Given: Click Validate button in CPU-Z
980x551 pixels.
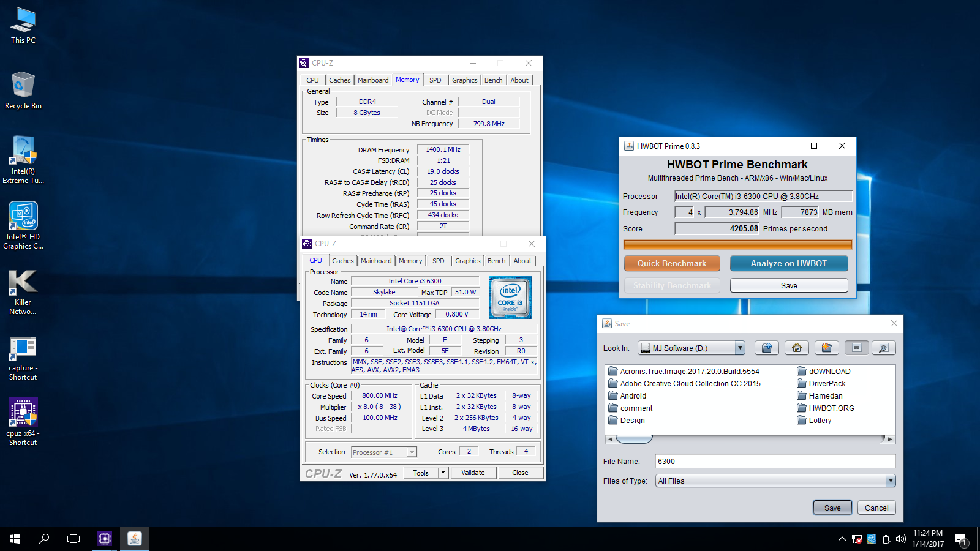Looking at the screenshot, I should point(473,473).
